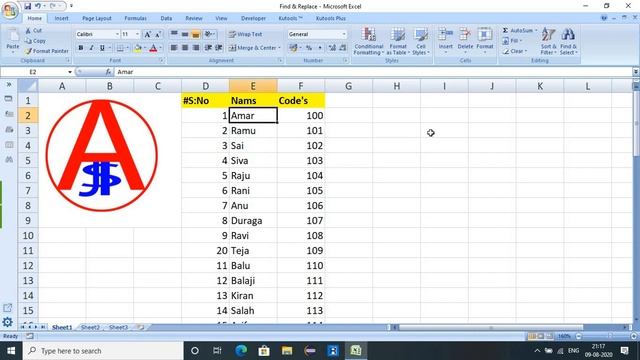Toggle Bottom Align

coord(196,34)
